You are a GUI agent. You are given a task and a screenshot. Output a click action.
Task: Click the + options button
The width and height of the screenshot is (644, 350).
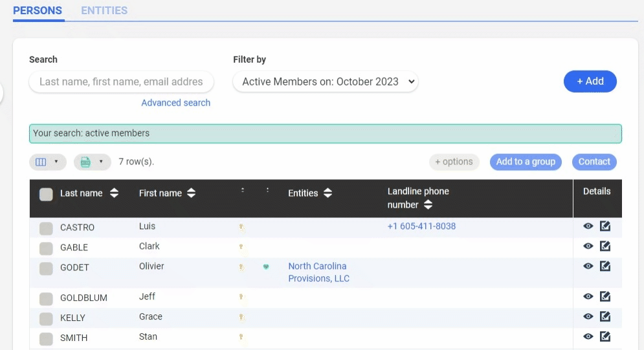click(x=454, y=162)
